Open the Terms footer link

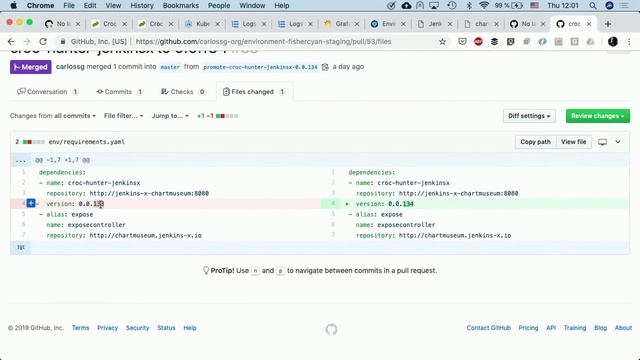(x=80, y=328)
